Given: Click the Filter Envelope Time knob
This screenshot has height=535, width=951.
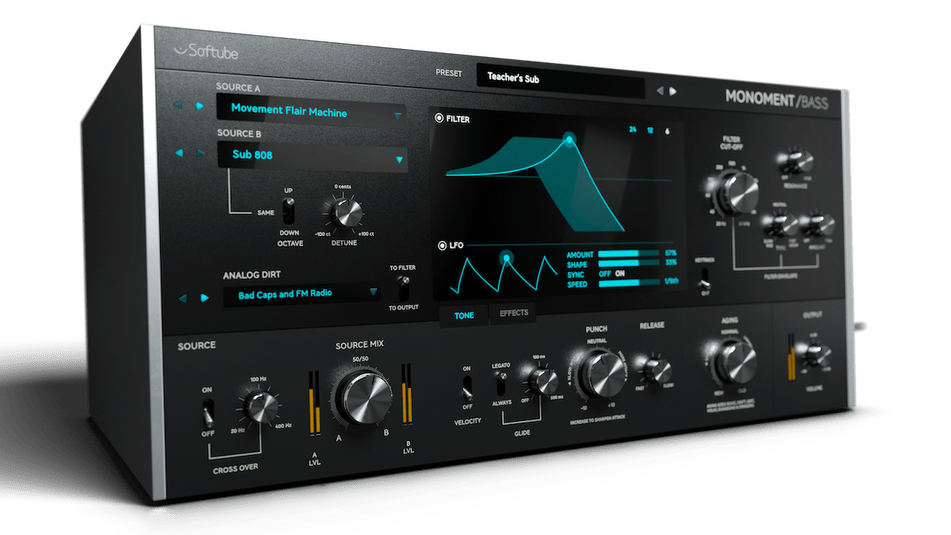Looking at the screenshot, I should [x=781, y=224].
